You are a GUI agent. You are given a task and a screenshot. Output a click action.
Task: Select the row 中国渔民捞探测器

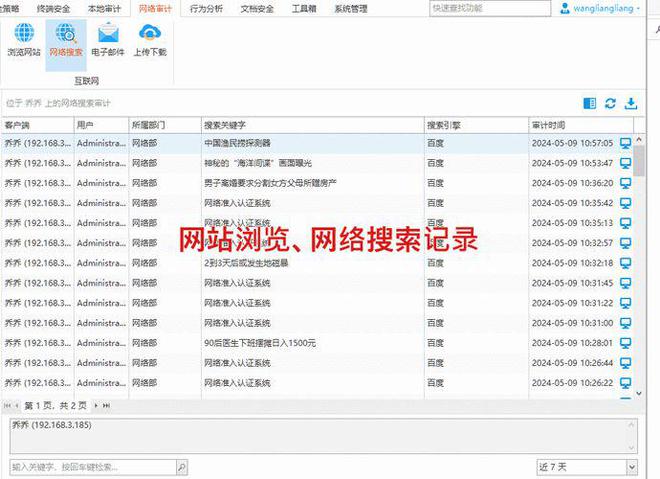coord(317,144)
